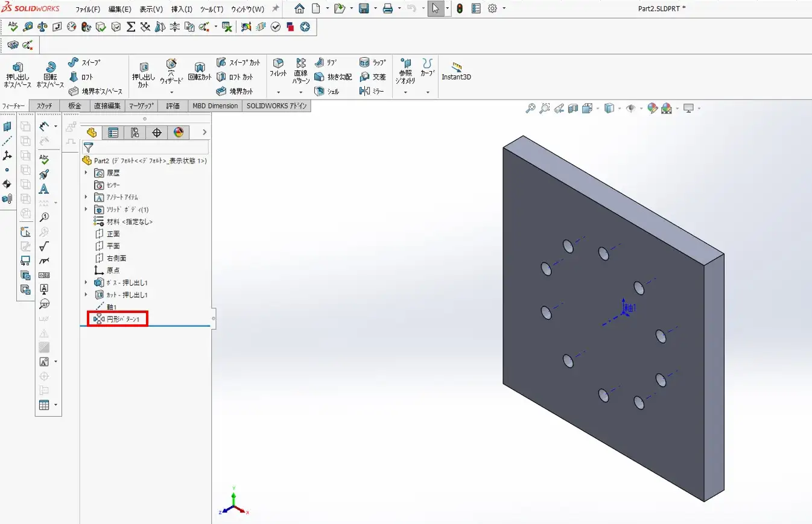Switch to the スケッチ tab
Screen dimensions: 812x524
pyautogui.click(x=44, y=106)
